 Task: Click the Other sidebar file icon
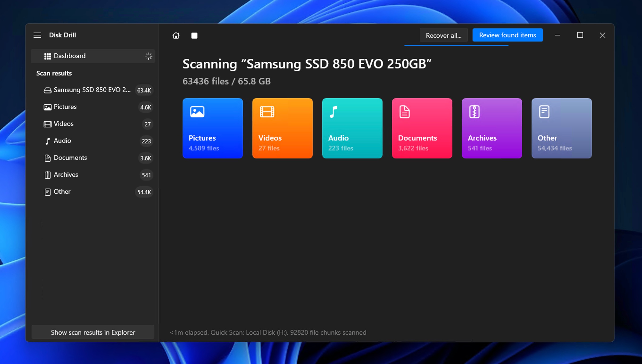pyautogui.click(x=47, y=192)
